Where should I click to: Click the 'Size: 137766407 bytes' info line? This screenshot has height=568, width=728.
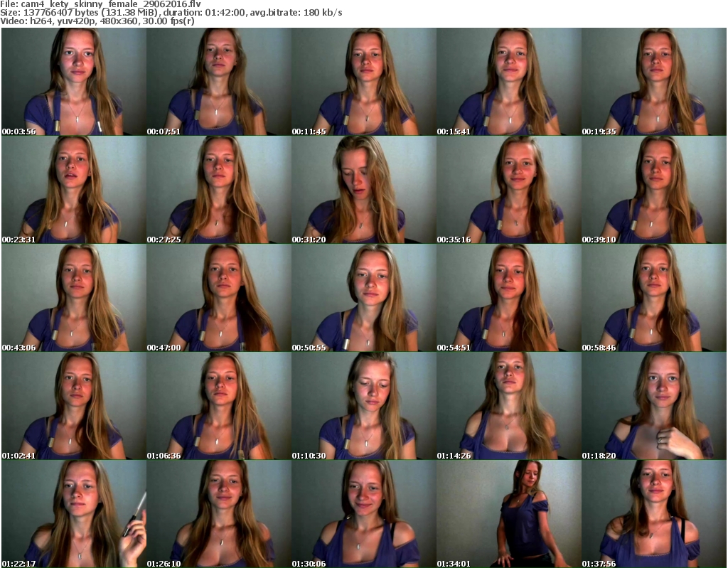171,13
